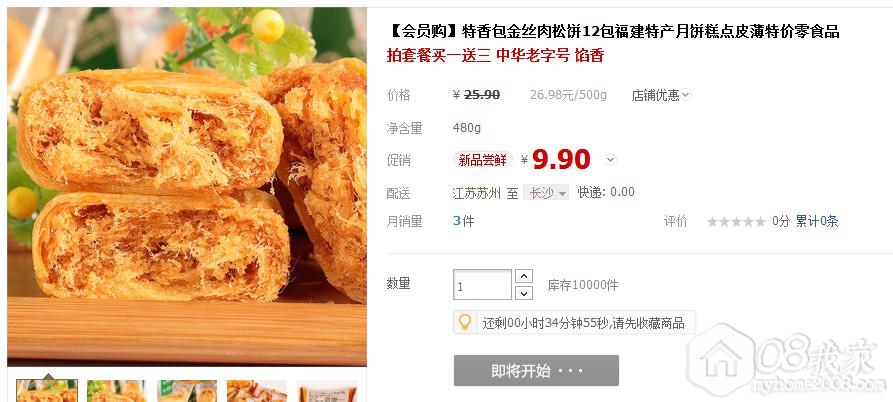Viewport: 893px width, 402px height.
Task: Increase quantity with the up arrow
Action: pyautogui.click(x=523, y=276)
